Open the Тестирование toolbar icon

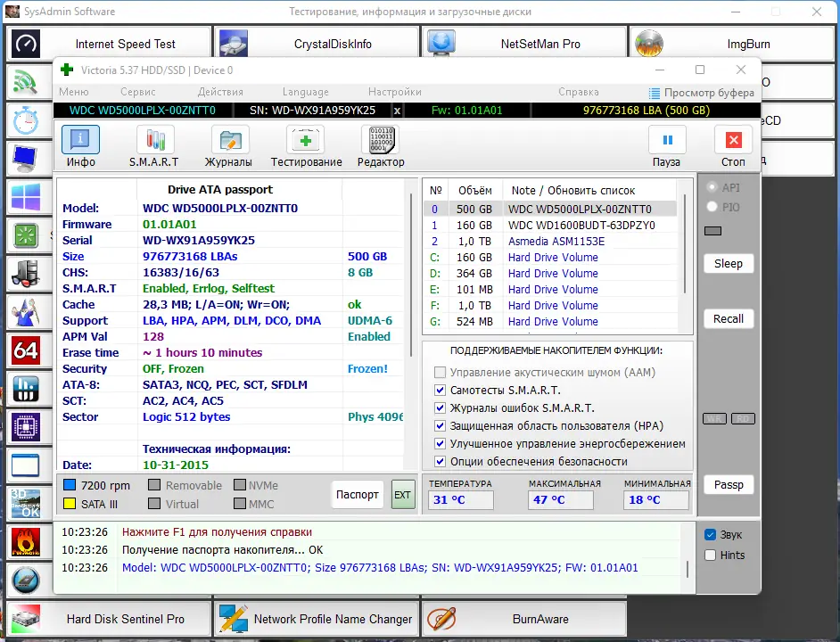click(x=305, y=140)
